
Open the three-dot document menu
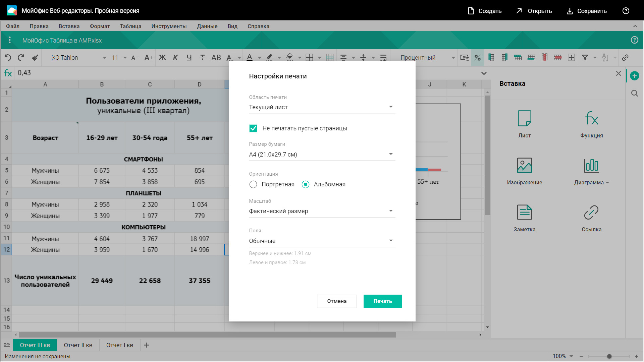coord(10,40)
